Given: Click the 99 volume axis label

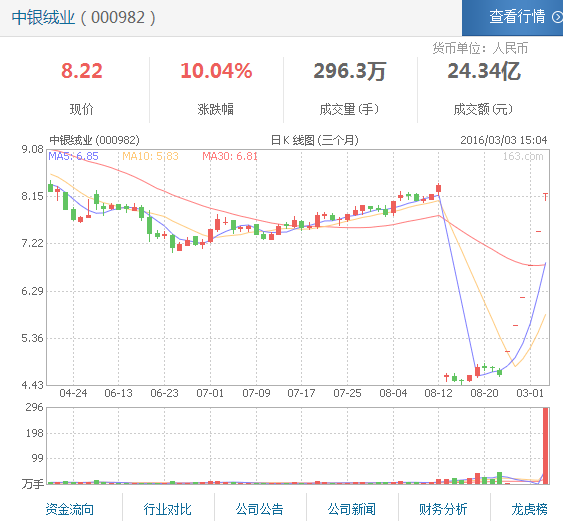Looking at the screenshot, I should pos(37,459).
